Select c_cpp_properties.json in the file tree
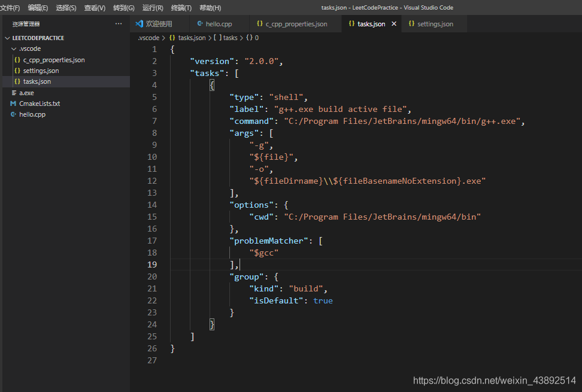 point(54,60)
